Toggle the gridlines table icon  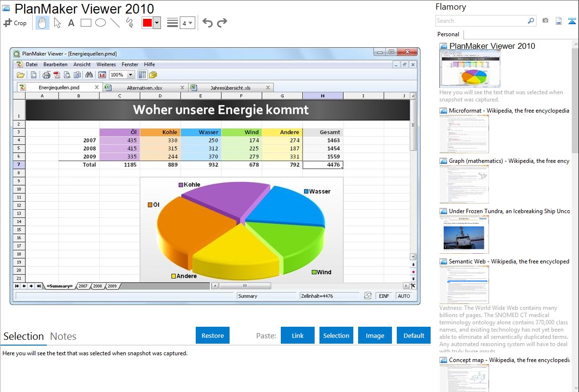(x=142, y=75)
